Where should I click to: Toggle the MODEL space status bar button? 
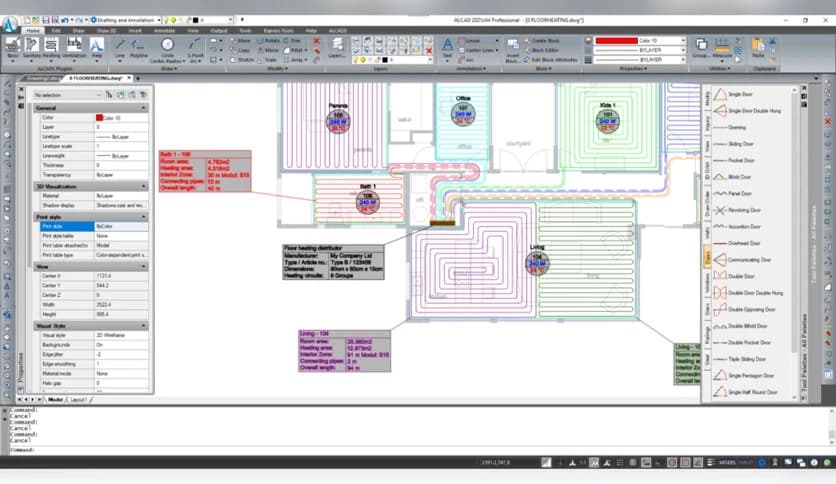(727, 462)
